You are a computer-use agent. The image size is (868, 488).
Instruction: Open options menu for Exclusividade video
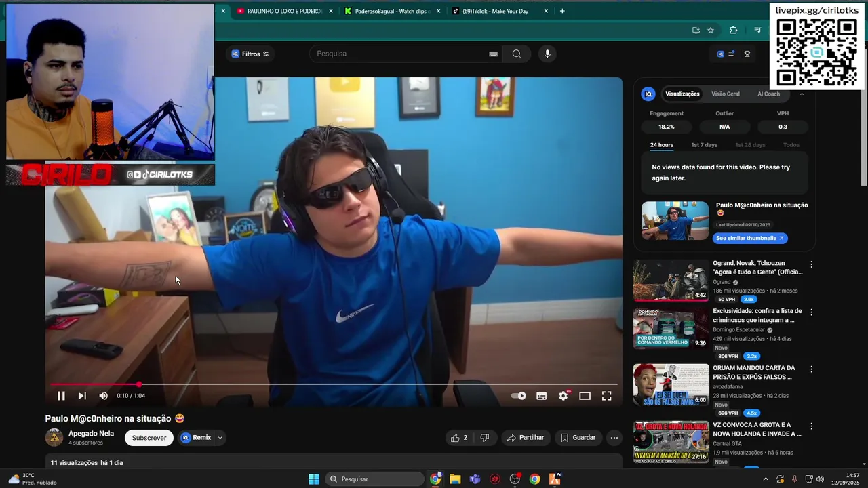[811, 312]
